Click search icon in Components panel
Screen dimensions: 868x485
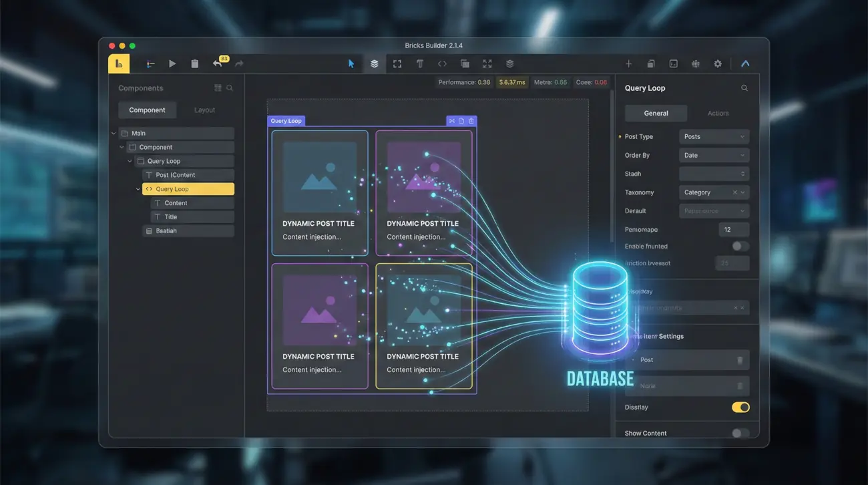click(x=230, y=88)
